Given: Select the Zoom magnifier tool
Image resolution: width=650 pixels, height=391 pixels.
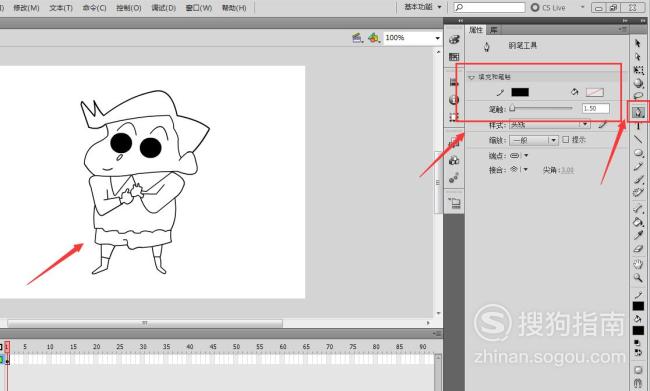Looking at the screenshot, I should point(638,278).
